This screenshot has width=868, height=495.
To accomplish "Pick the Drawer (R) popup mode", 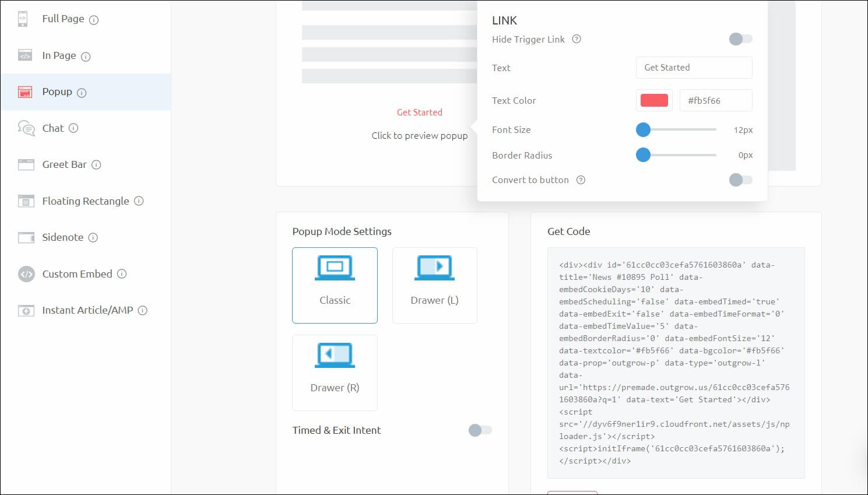I will point(335,373).
